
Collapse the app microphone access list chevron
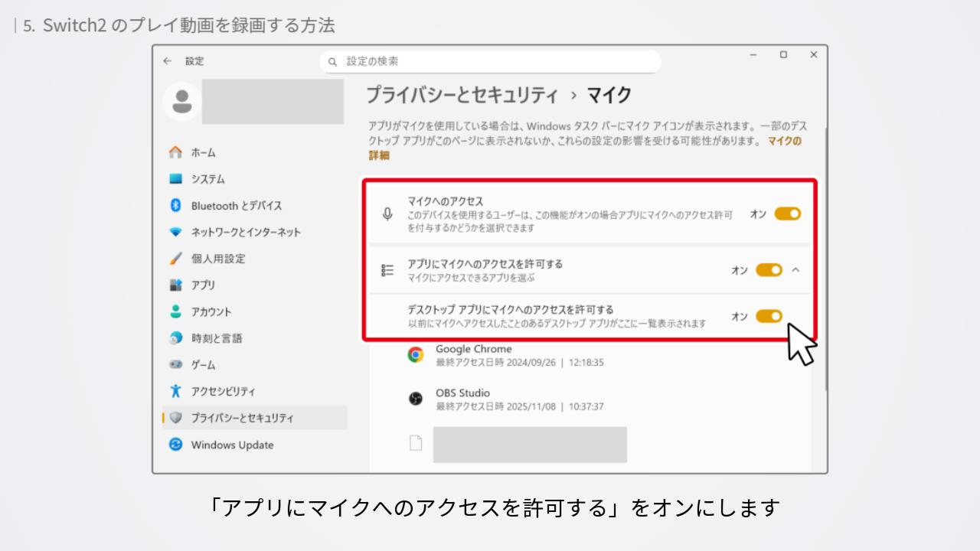[x=795, y=270]
